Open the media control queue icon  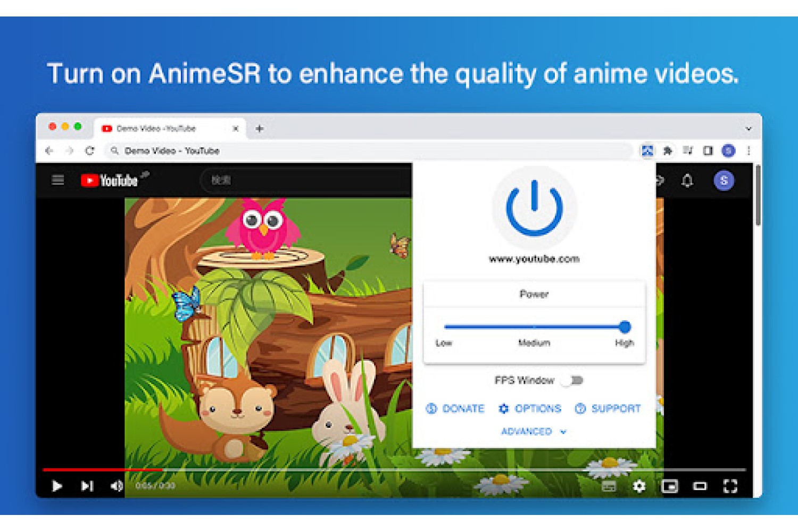tap(687, 151)
